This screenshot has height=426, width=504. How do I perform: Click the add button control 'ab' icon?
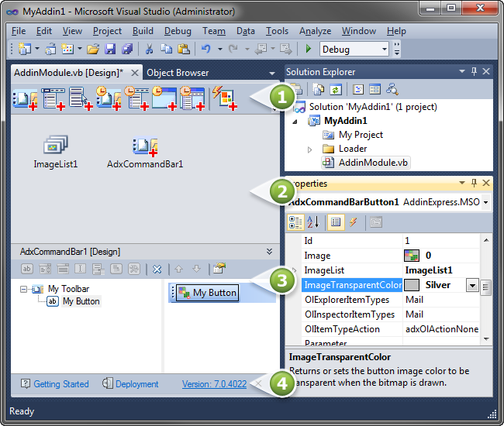tap(27, 269)
